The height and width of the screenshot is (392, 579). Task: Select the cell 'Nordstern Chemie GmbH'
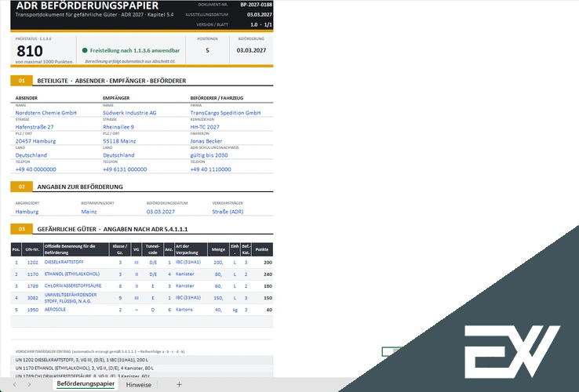pyautogui.click(x=46, y=113)
